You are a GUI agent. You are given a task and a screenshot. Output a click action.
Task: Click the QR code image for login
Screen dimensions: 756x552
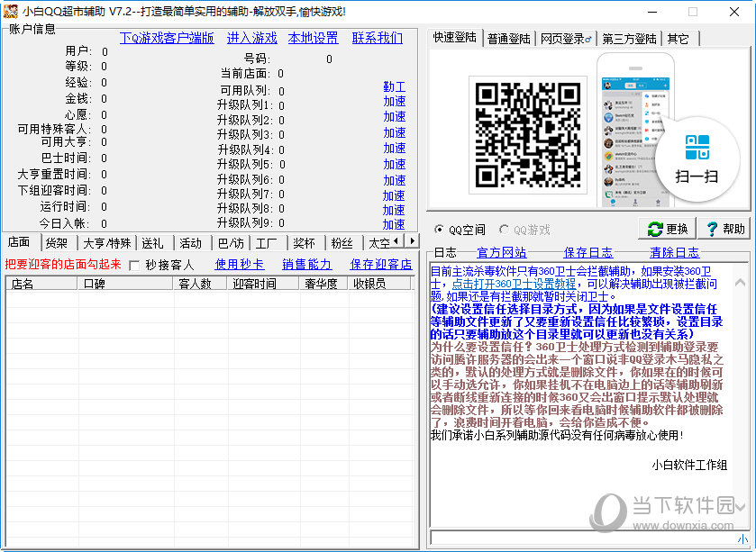click(528, 135)
